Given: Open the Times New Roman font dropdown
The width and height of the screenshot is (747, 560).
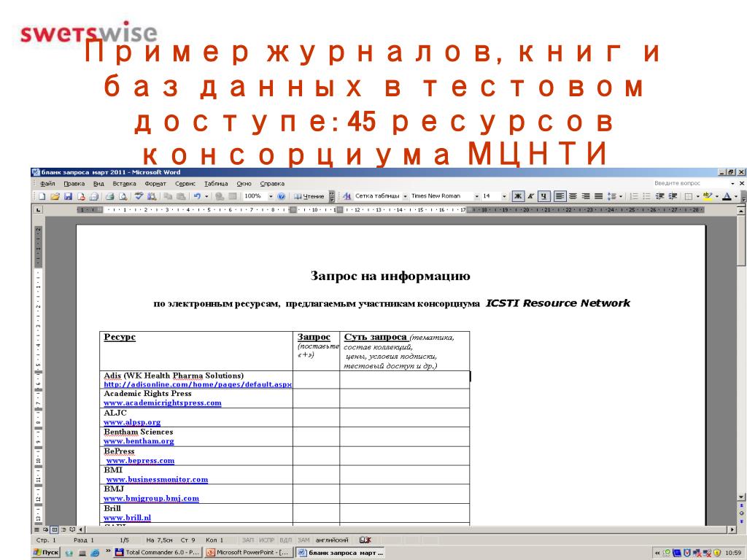Looking at the screenshot, I should click(x=476, y=196).
